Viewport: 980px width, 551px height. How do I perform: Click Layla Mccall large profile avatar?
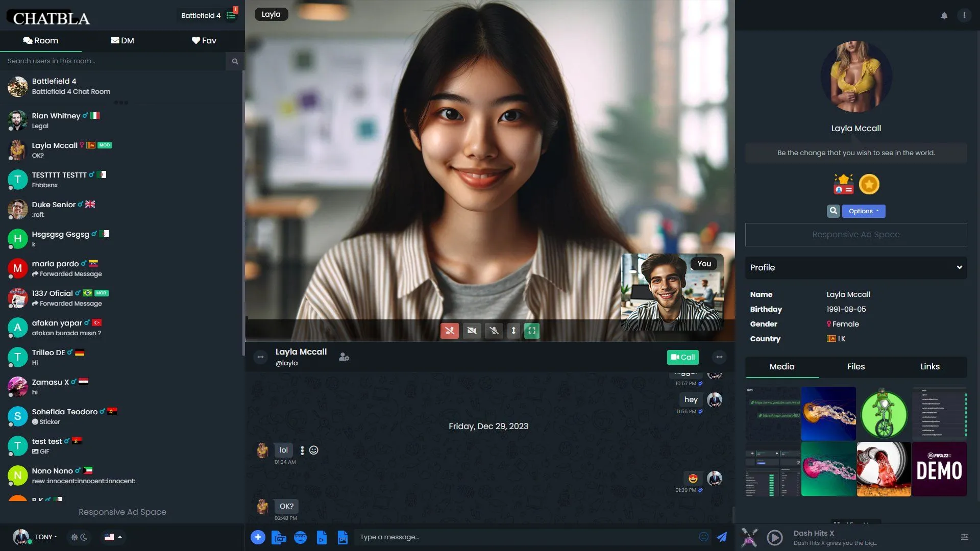point(856,77)
